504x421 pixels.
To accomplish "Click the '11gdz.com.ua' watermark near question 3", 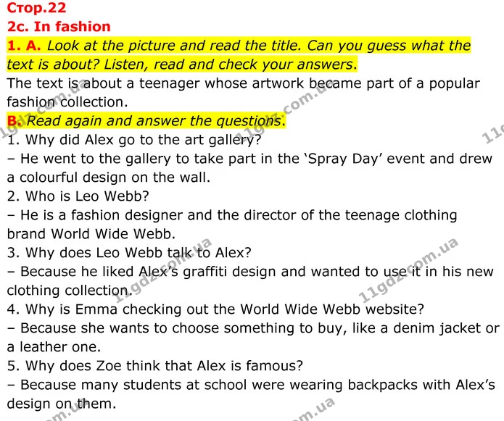I will point(163,270).
